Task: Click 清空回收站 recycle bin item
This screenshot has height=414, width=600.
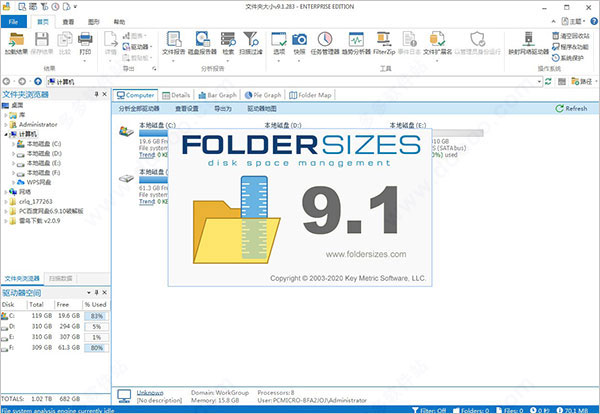Action: (571, 36)
